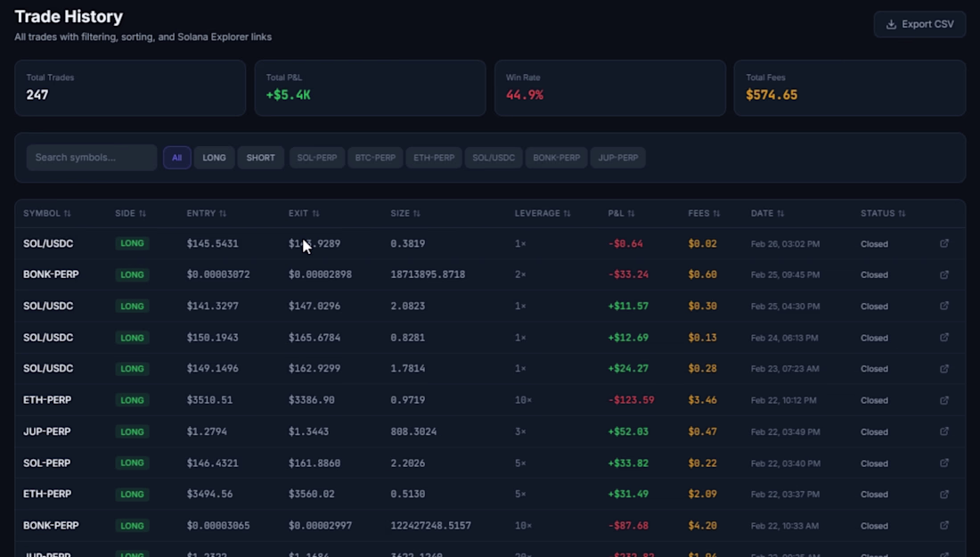Click entry price $3510.51

tap(209, 400)
